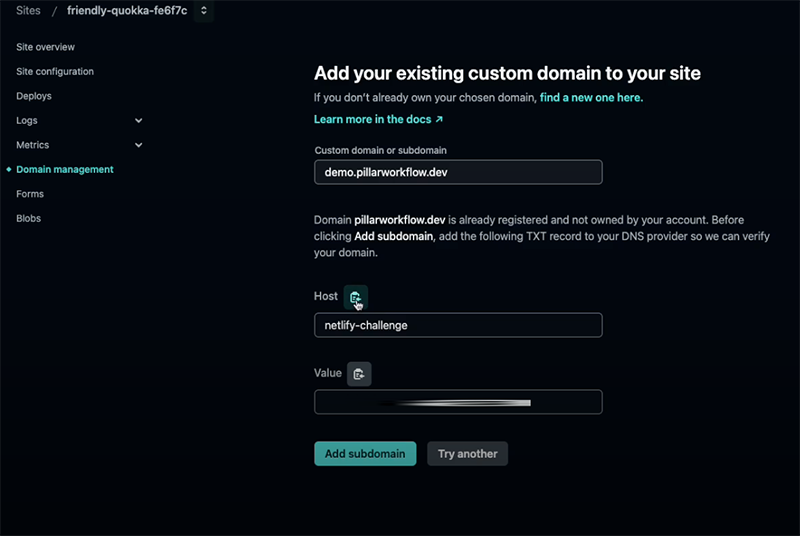800x536 pixels.
Task: Open Domain management in the sidebar
Action: click(65, 169)
